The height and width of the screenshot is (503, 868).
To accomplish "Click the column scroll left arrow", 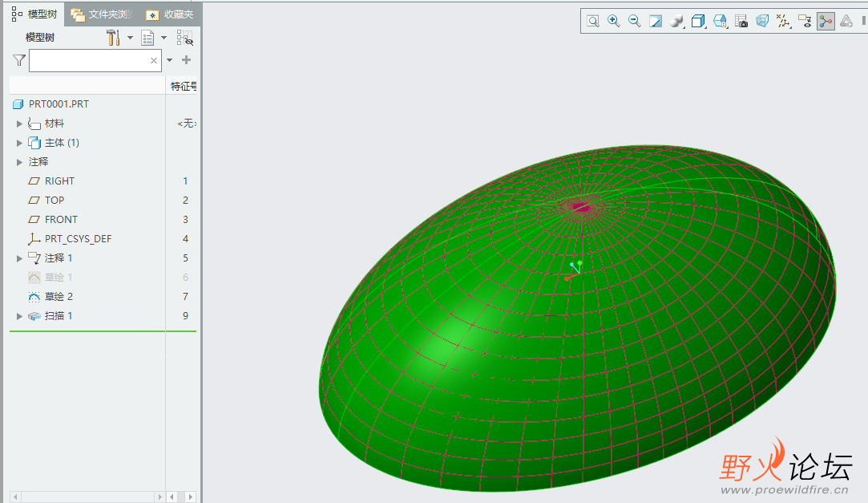I will pos(172,497).
